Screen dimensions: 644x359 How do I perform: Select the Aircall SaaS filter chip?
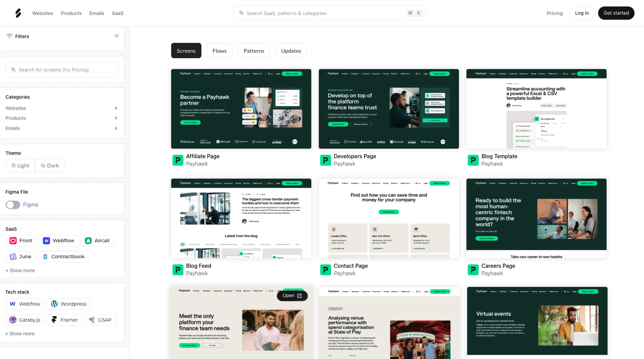[97, 241]
